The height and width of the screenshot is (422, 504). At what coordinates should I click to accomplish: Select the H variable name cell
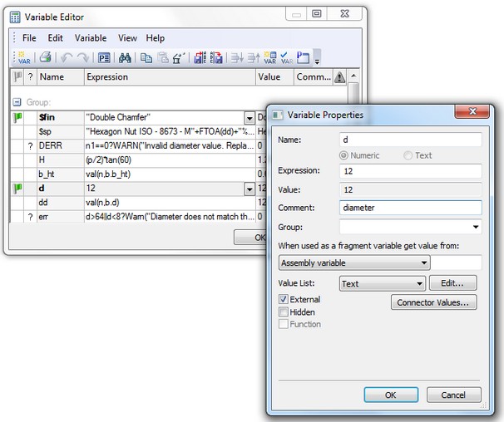(61, 160)
